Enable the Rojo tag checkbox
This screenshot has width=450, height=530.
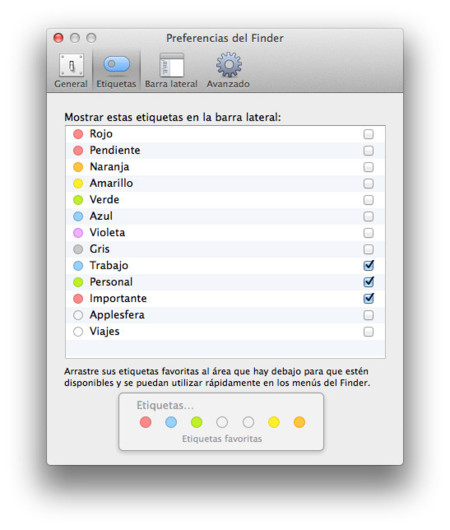(x=369, y=134)
